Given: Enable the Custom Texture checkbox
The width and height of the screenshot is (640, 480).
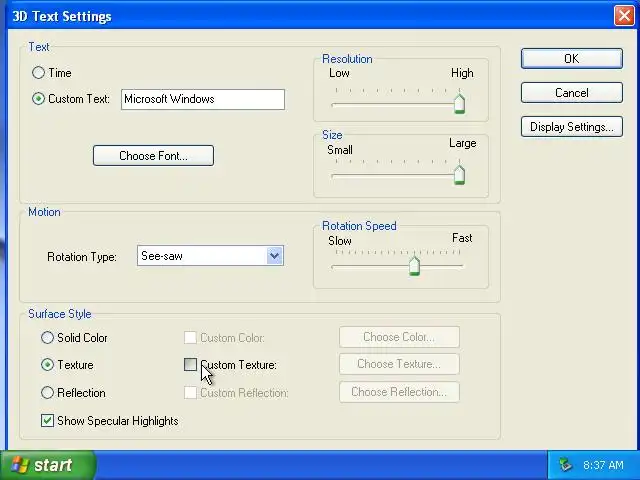Looking at the screenshot, I should click(190, 364).
